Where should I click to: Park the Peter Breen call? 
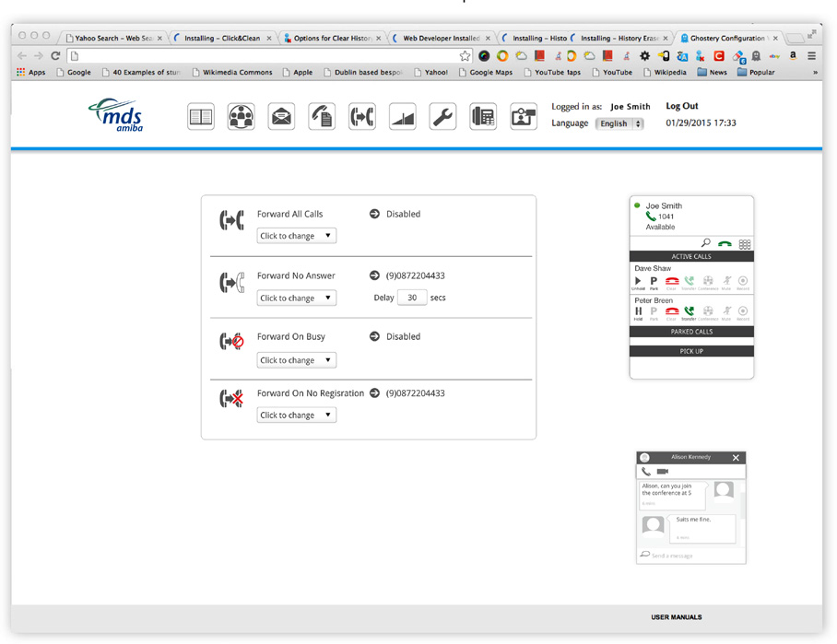pyautogui.click(x=654, y=312)
